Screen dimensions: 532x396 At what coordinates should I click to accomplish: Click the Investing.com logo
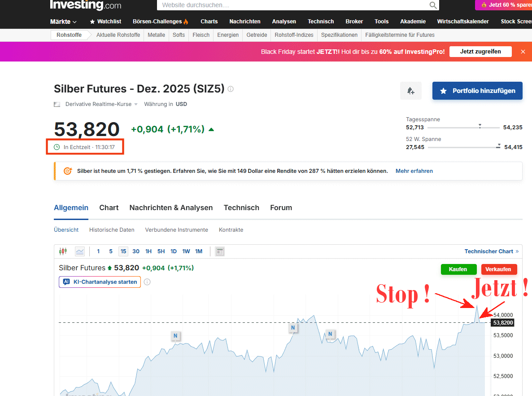tap(86, 5)
